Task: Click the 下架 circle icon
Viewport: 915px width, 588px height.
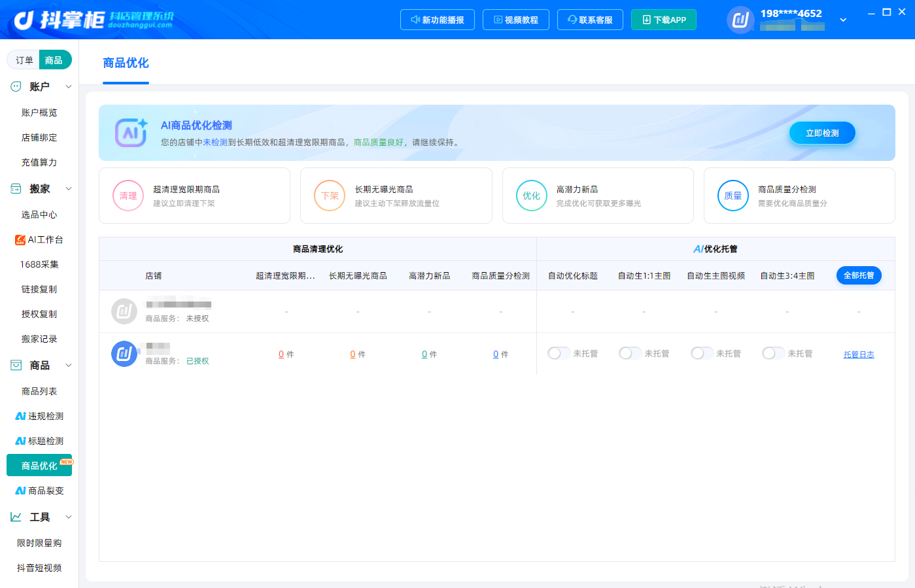Action: 330,196
